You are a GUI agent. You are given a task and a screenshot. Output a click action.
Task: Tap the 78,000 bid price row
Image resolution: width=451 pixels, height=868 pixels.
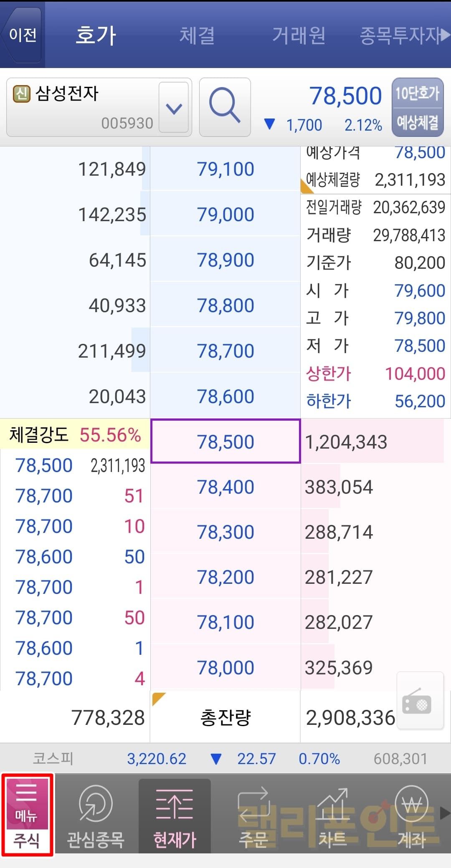[x=225, y=668]
